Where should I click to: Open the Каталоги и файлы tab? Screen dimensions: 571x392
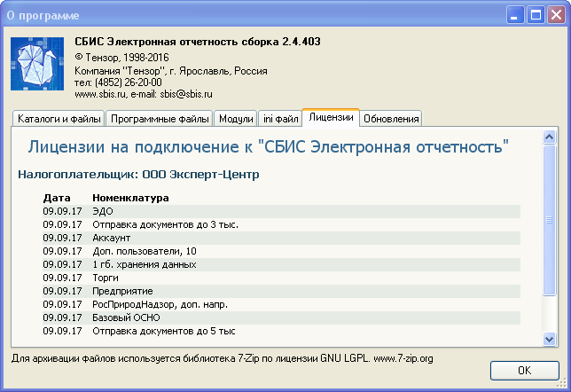click(x=59, y=119)
